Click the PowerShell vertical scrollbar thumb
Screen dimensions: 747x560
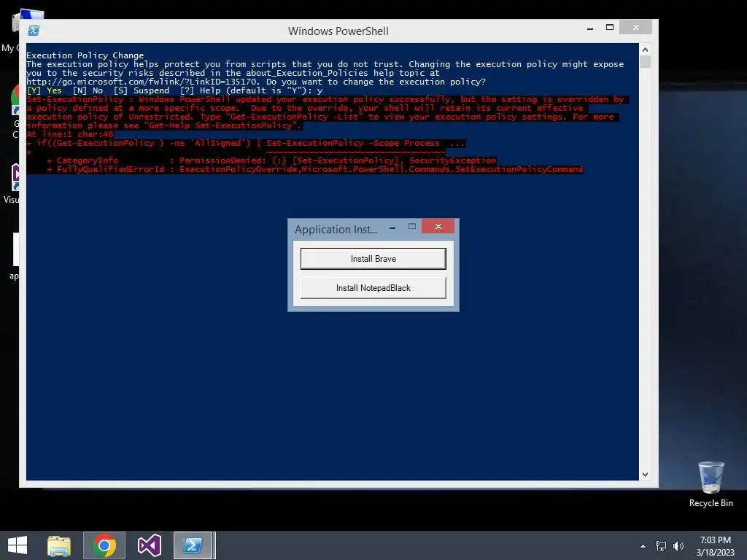(645, 62)
